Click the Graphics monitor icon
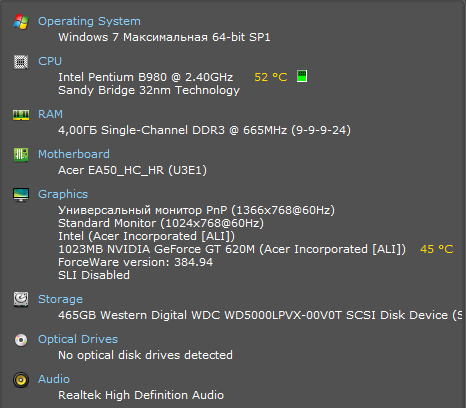 point(21,195)
